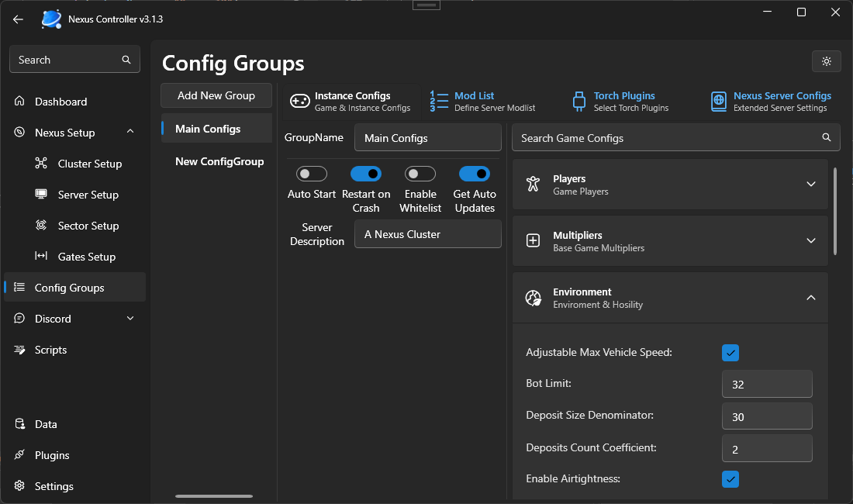Click the search magnifier in Game Configs
Viewport: 853px width, 504px height.
(827, 138)
